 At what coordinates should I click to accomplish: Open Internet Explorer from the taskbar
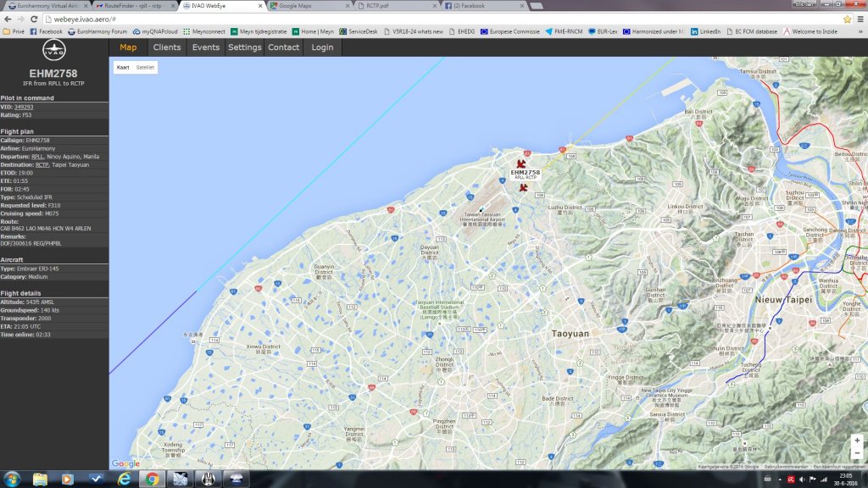click(x=124, y=479)
